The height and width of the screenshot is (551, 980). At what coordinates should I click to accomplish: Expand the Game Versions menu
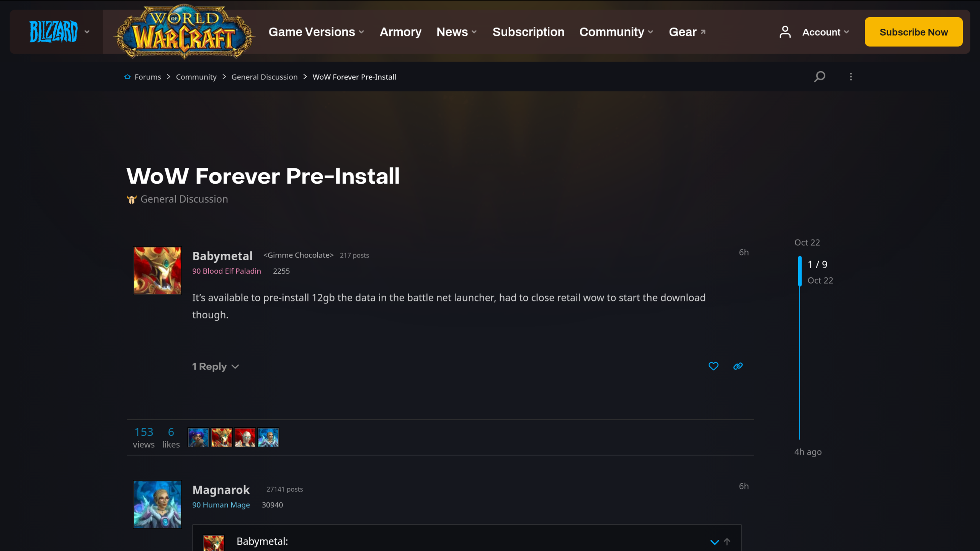point(316,32)
